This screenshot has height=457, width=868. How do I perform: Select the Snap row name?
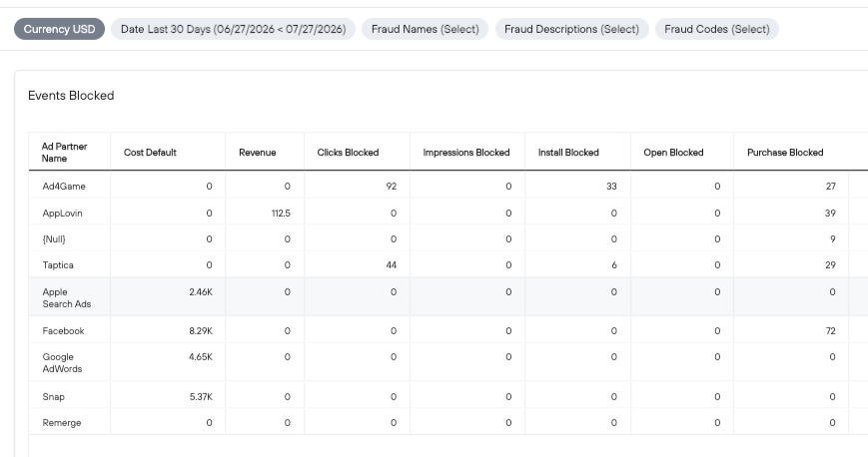click(53, 397)
